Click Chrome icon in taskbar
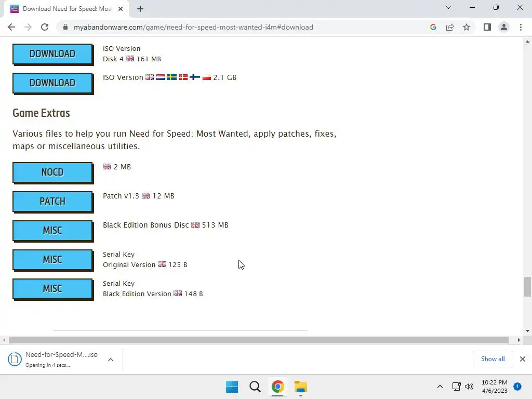 click(x=277, y=387)
